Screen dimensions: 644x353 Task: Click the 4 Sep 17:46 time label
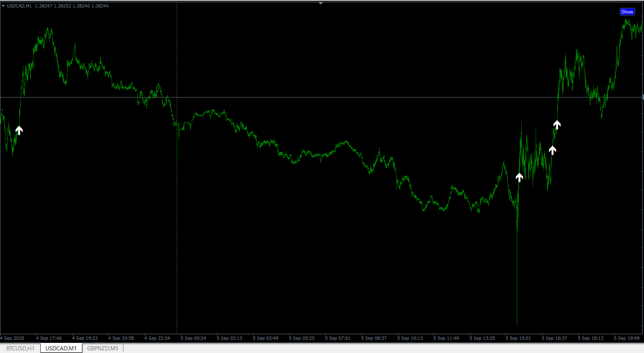pyautogui.click(x=49, y=338)
